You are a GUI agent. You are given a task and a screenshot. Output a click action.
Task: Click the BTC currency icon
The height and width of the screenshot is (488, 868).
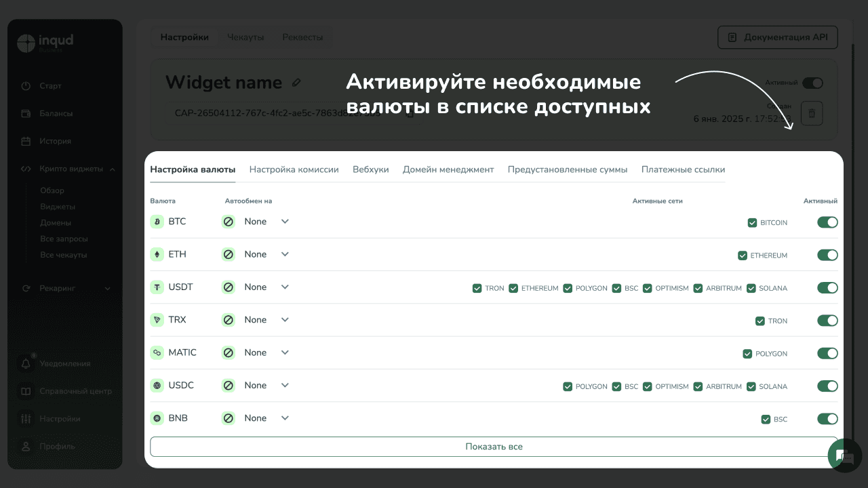157,222
